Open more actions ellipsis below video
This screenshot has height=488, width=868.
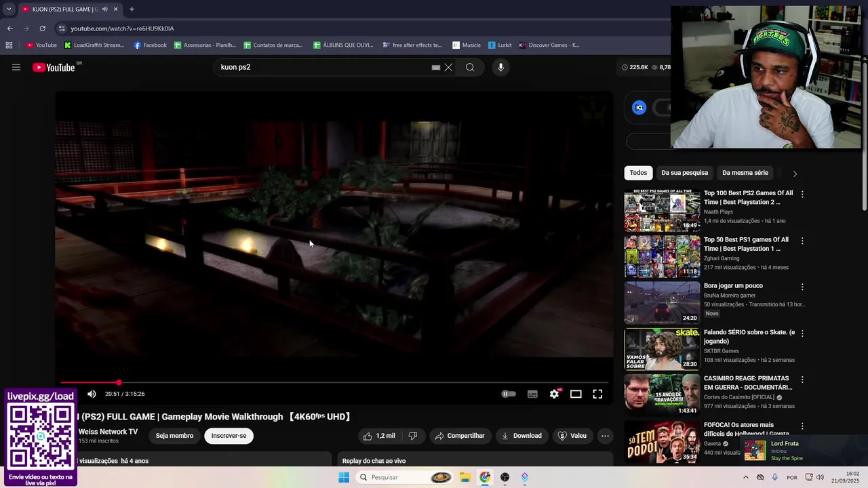pos(606,436)
